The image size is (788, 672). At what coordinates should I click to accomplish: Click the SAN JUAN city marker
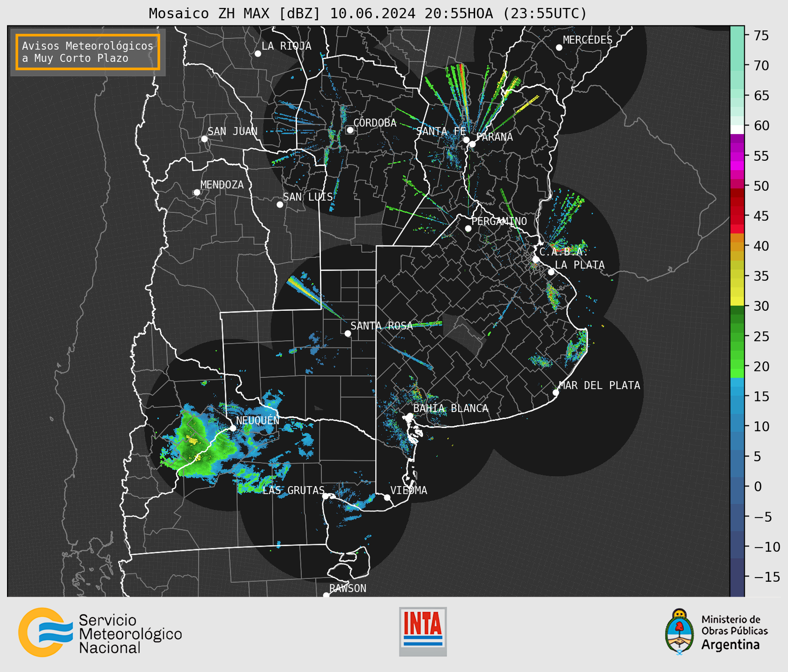(205, 139)
